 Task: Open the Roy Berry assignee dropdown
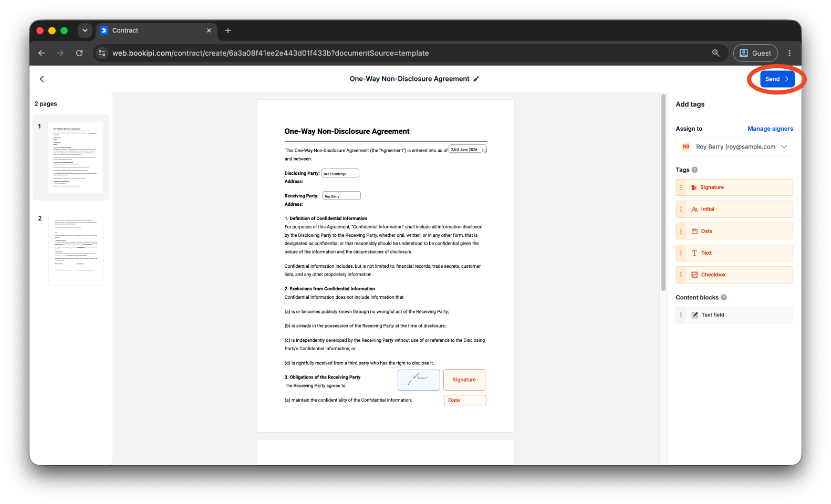click(x=734, y=147)
